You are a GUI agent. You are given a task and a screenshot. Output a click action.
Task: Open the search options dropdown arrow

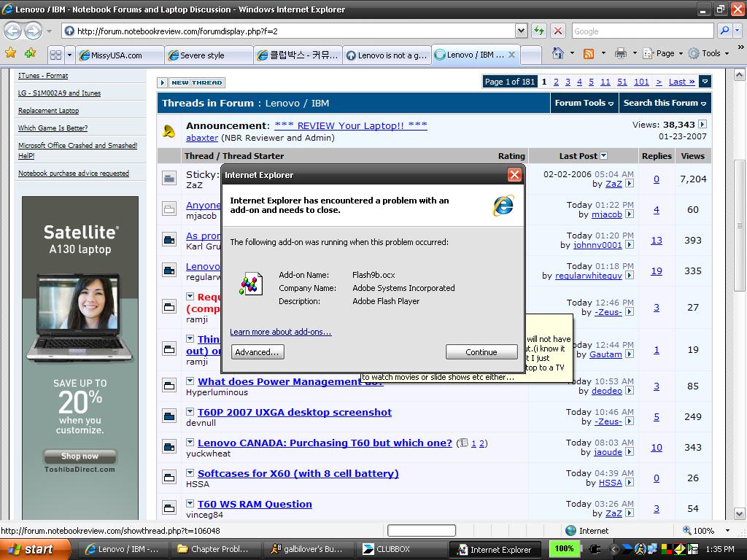[738, 31]
